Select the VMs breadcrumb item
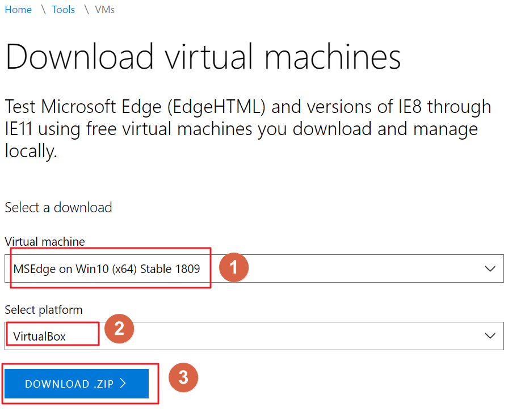Screen dimensions: 525x420 click(105, 10)
